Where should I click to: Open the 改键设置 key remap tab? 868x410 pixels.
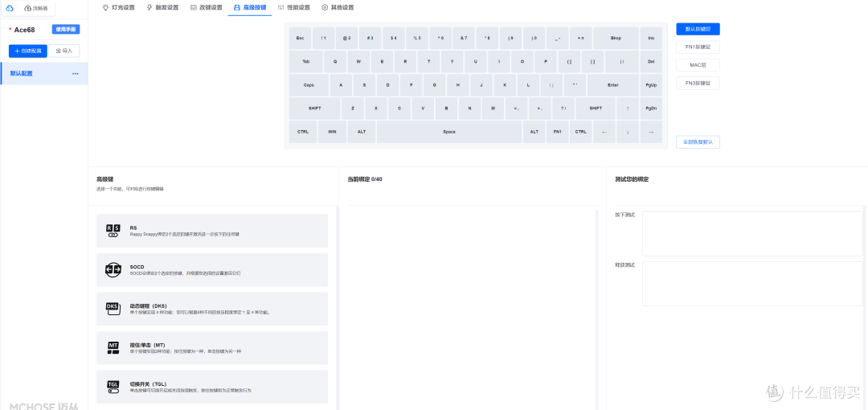tap(206, 8)
